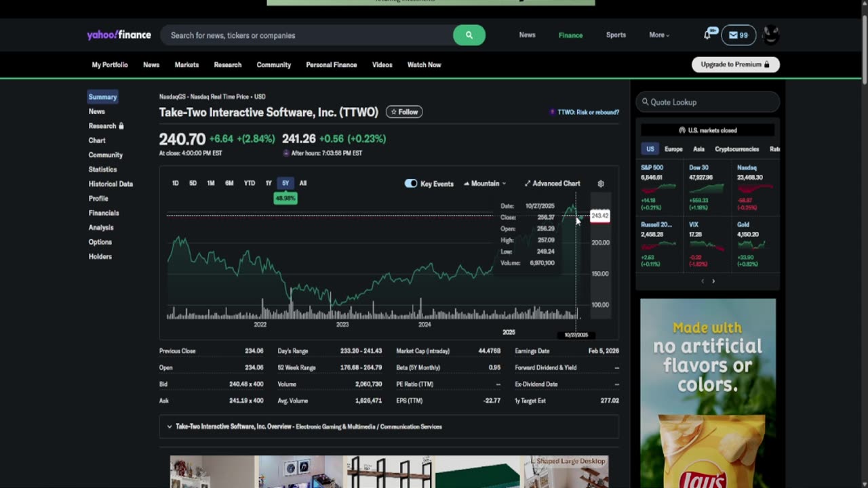Click the previous arrow under market tiles

pos(702,281)
